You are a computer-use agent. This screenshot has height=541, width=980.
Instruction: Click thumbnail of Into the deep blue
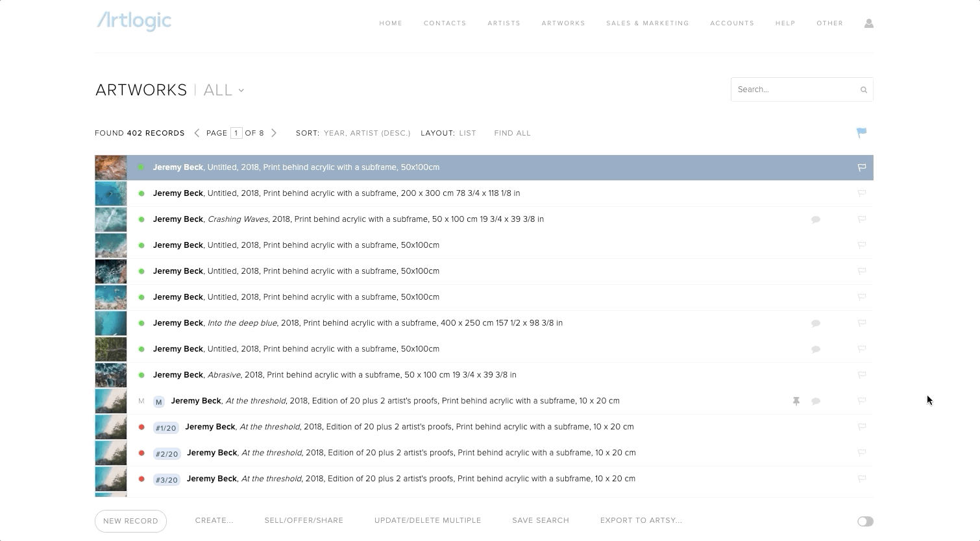[111, 323]
